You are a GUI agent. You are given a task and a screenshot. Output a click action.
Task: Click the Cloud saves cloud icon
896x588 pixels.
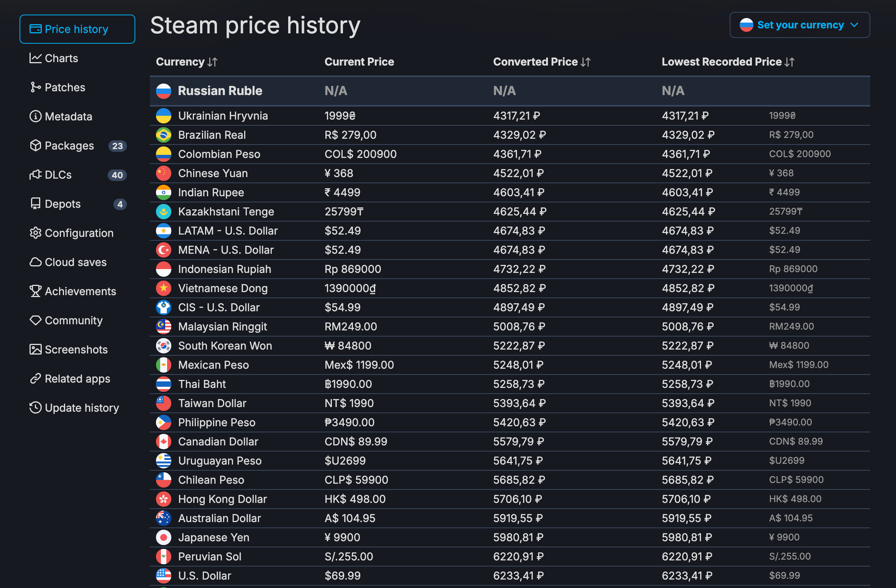[x=35, y=262]
